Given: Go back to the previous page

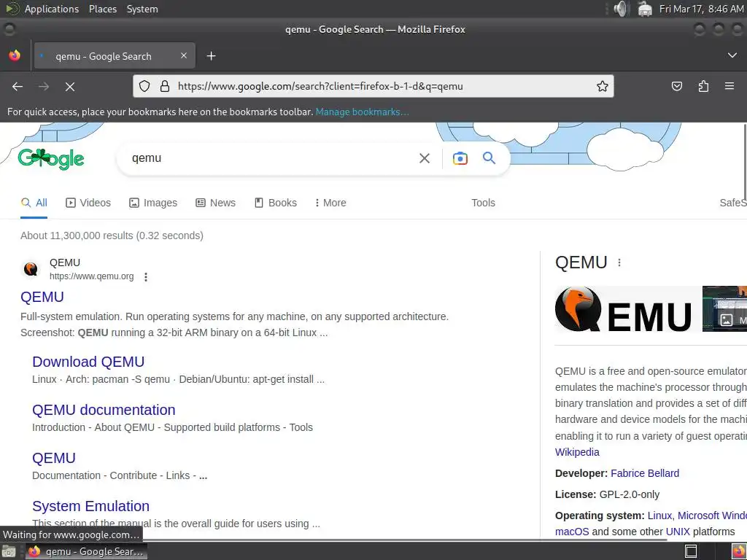Looking at the screenshot, I should click(18, 86).
